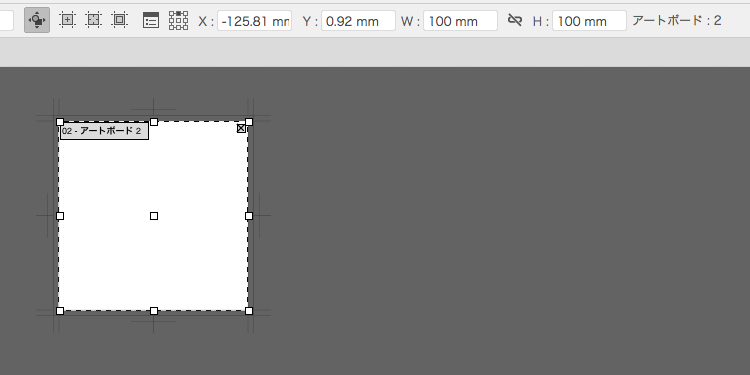Click the center point handle of artboard

(x=154, y=216)
